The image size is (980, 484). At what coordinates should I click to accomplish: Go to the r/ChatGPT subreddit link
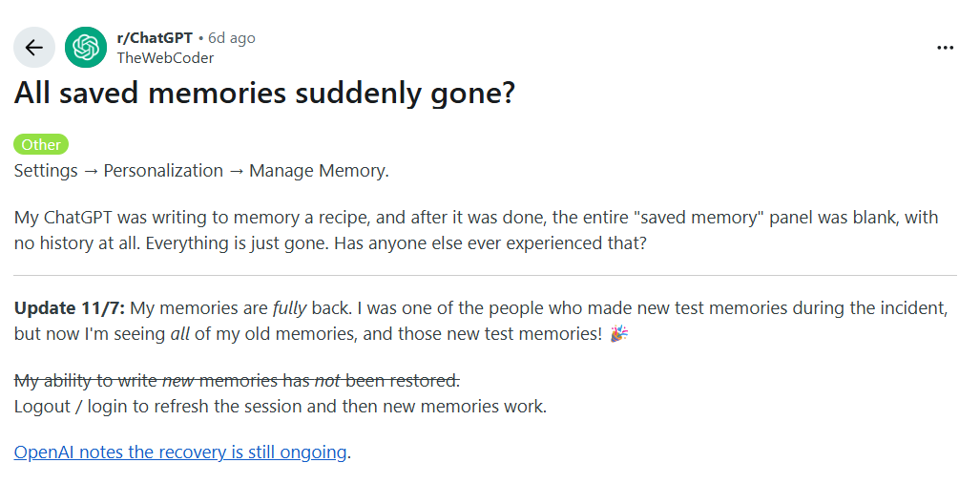(x=155, y=38)
